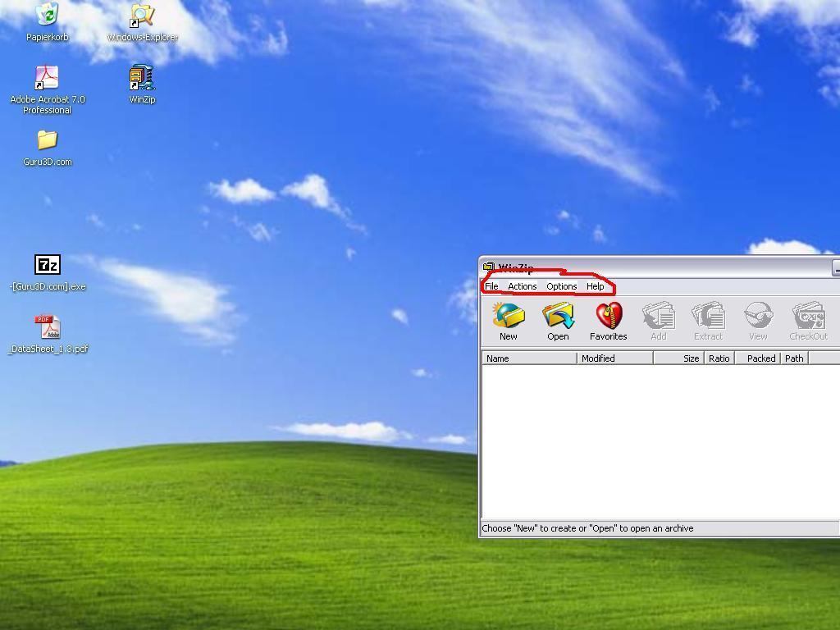This screenshot has height=630, width=840.
Task: Select the WinZip desktop shortcut icon
Action: click(142, 78)
